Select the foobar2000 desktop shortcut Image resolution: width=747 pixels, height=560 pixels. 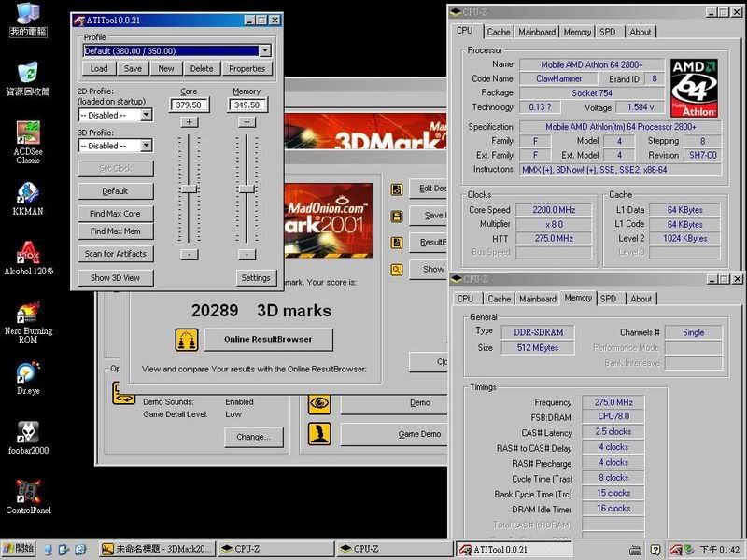coord(28,438)
